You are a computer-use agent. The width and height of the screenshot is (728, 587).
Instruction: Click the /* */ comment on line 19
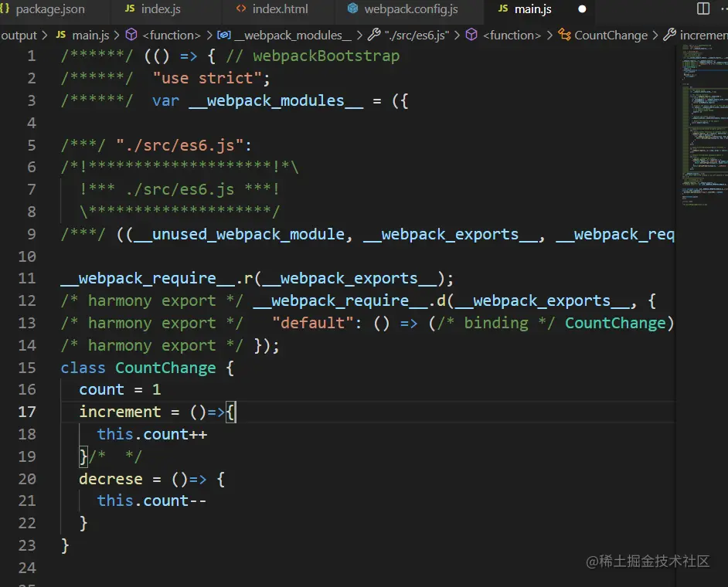click(x=115, y=456)
